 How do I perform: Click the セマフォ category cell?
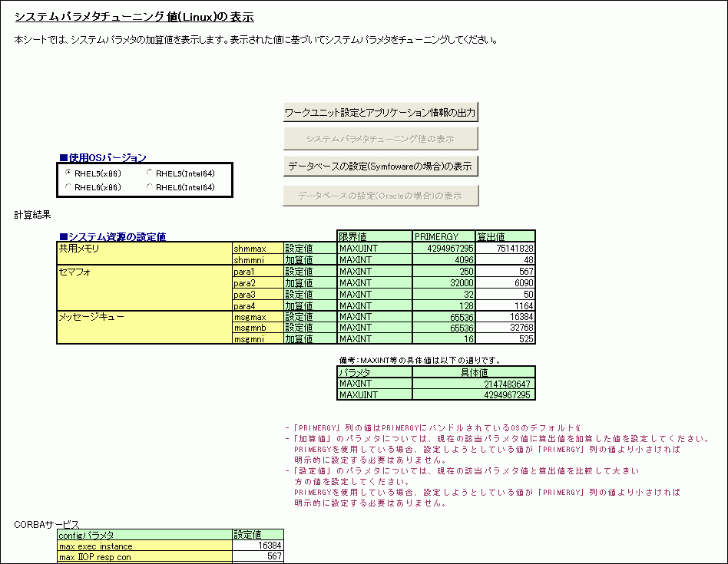[144, 288]
